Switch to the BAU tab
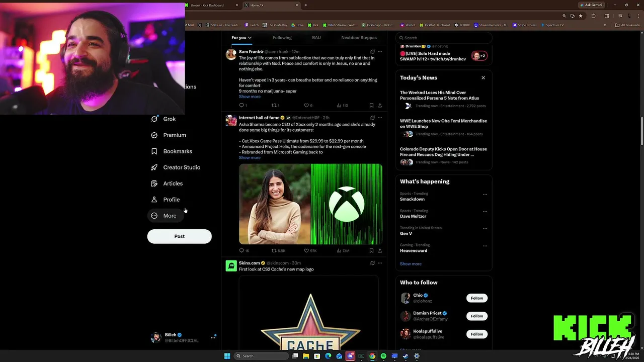 [316, 38]
